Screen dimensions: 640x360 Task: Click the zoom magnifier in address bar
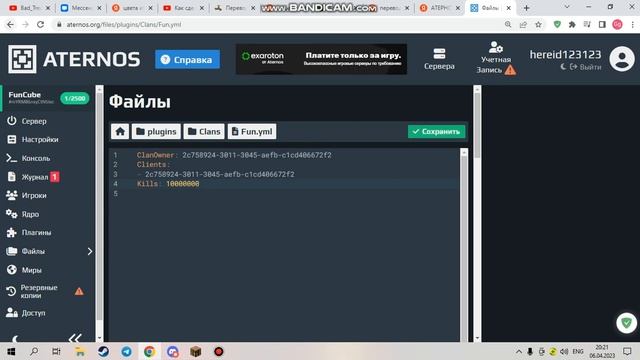click(x=508, y=24)
